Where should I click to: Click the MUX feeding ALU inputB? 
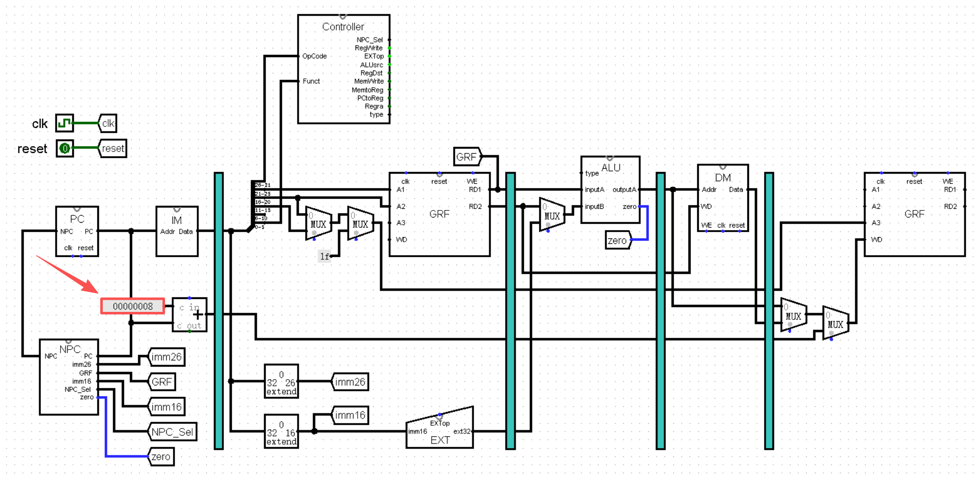[551, 215]
